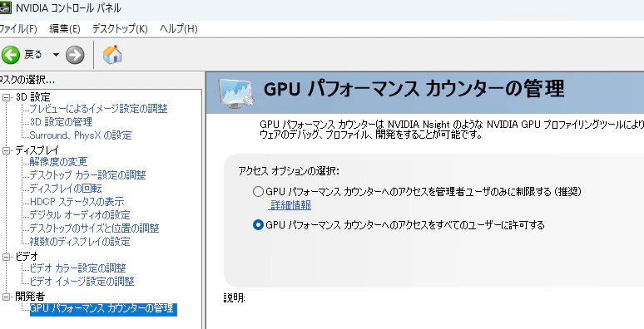Image resolution: width=644 pixels, height=329 pixels.
Task: Click the 開発者 category label
Action: point(30,296)
